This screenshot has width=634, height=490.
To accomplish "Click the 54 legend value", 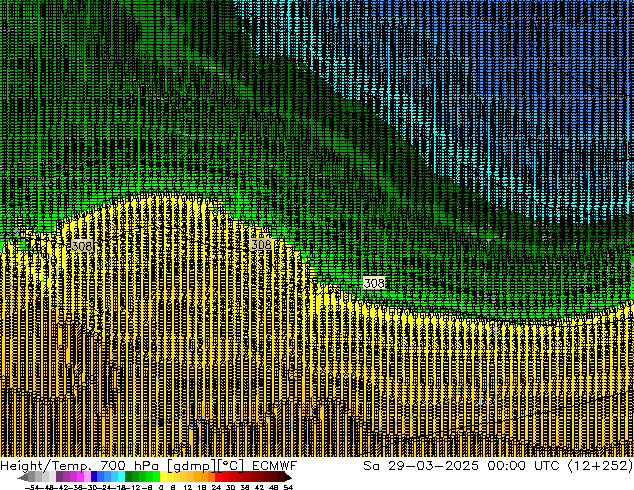I will coord(287,487).
